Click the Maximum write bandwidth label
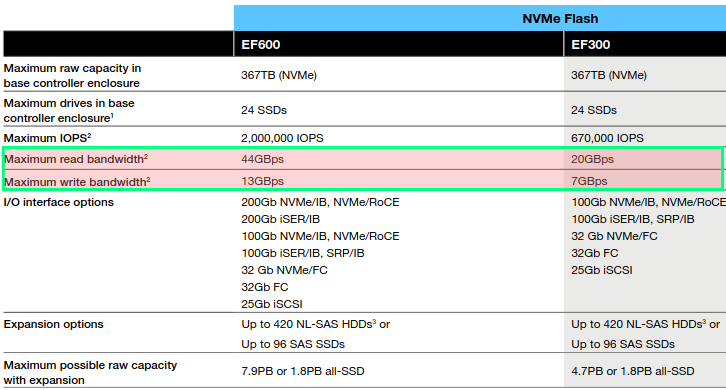Screen dimensions: 726x390 [77, 182]
